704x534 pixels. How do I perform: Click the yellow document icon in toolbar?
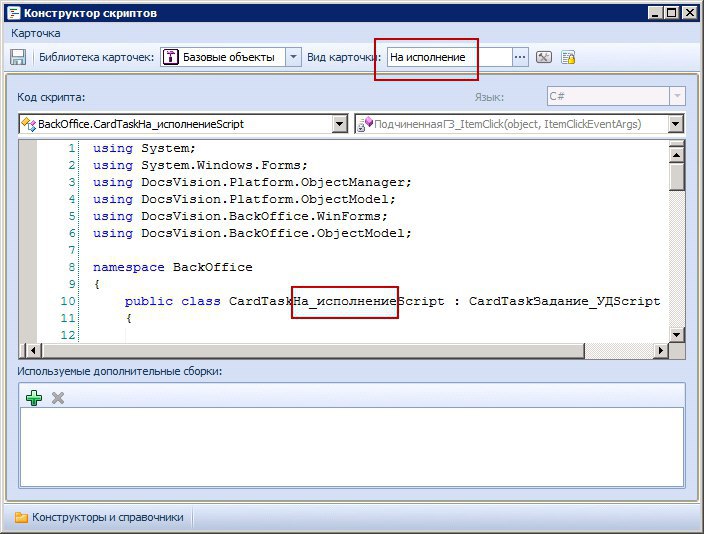[x=568, y=57]
